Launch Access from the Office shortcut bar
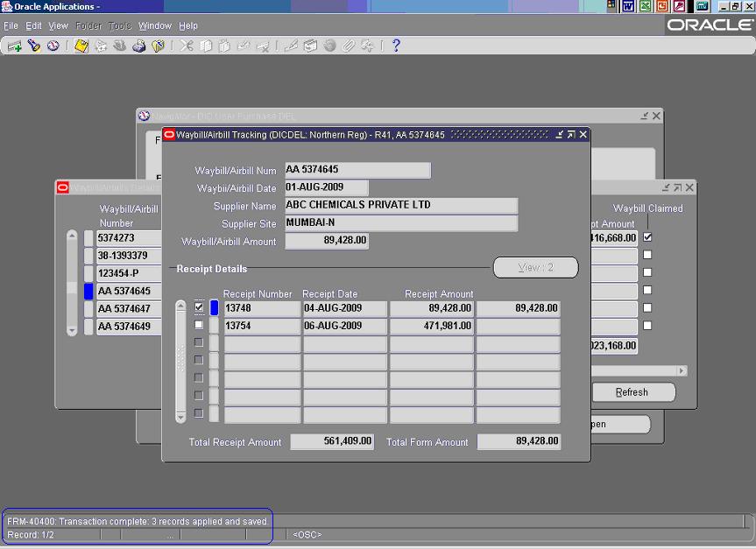The height and width of the screenshot is (549, 756). [679, 6]
